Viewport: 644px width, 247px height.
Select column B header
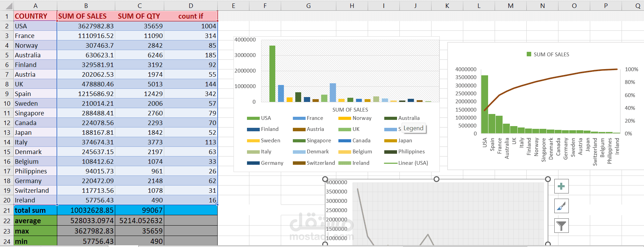tap(86, 6)
